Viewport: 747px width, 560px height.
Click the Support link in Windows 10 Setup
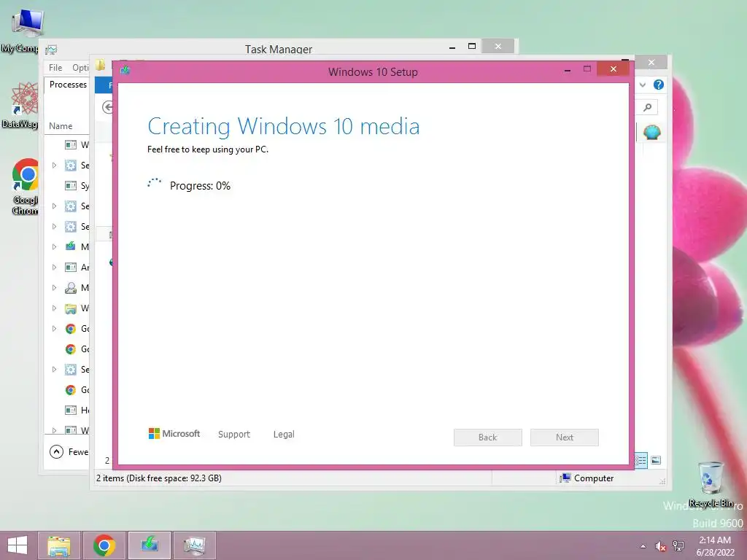pos(234,435)
